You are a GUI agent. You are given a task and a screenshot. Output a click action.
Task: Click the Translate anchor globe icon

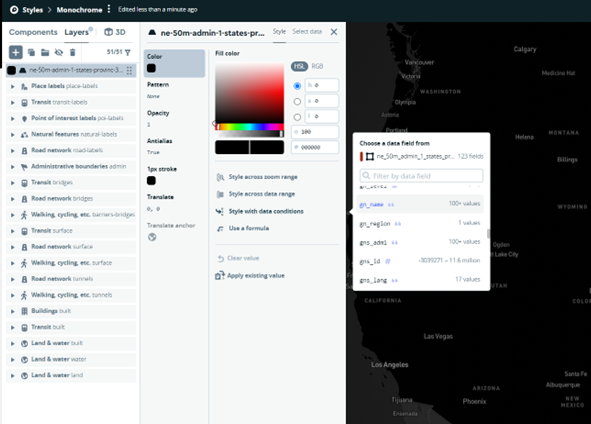tap(152, 237)
